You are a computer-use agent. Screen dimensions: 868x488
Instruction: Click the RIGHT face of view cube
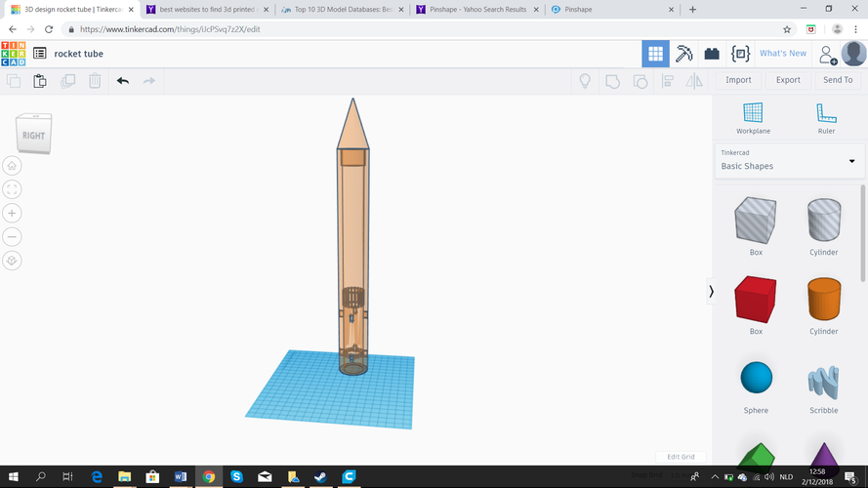(x=34, y=136)
